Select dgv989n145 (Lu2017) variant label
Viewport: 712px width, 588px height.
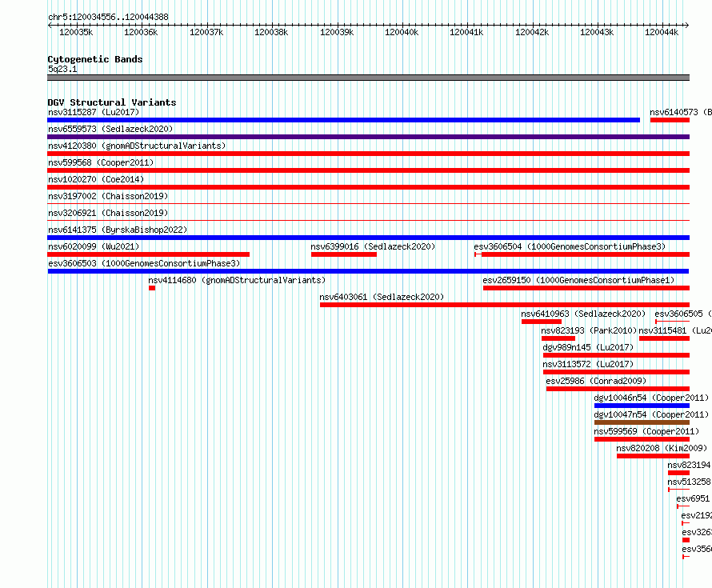point(588,347)
